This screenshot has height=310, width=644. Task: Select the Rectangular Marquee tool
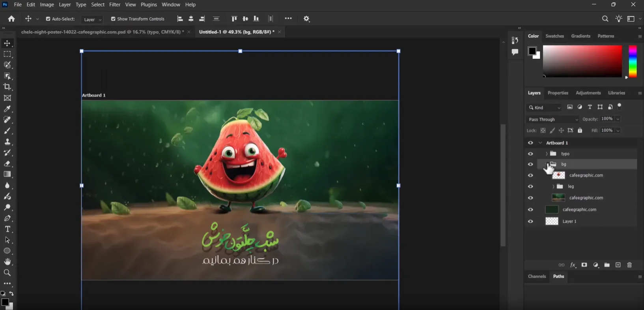point(7,54)
